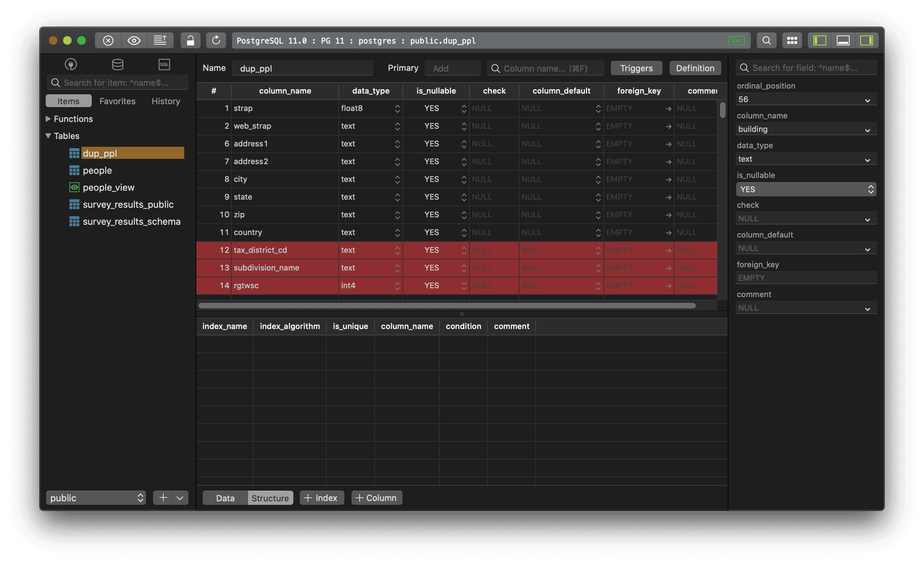
Task: Click the green loc tag in address bar
Action: [x=736, y=40]
